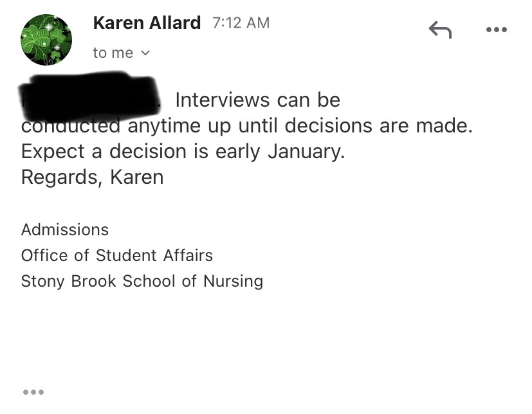Expand recipient details chevron beside 'to me'
This screenshot has width=532, height=414.
(x=145, y=53)
